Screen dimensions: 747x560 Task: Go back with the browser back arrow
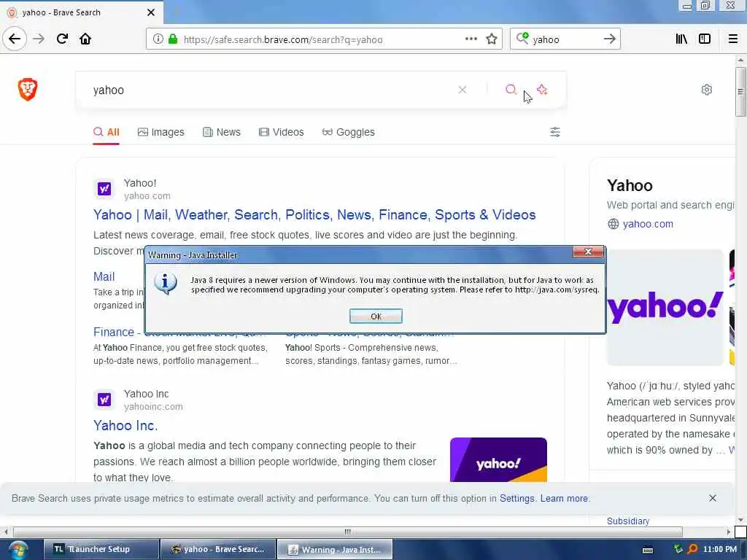[x=15, y=39]
